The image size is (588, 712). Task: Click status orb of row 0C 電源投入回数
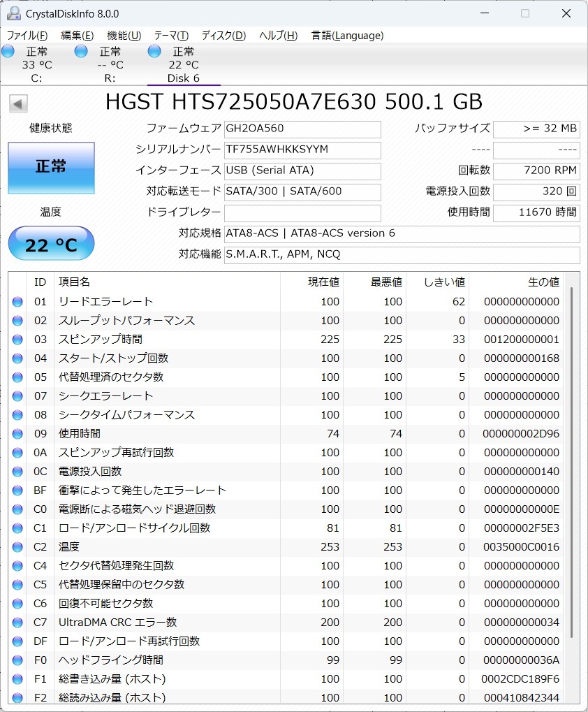point(17,472)
